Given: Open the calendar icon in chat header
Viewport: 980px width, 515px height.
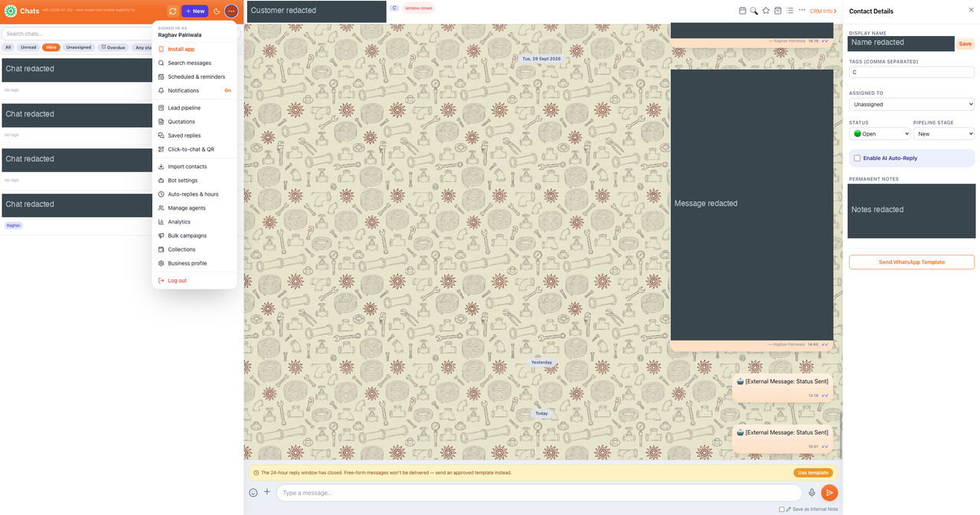Looking at the screenshot, I should pyautogui.click(x=743, y=11).
